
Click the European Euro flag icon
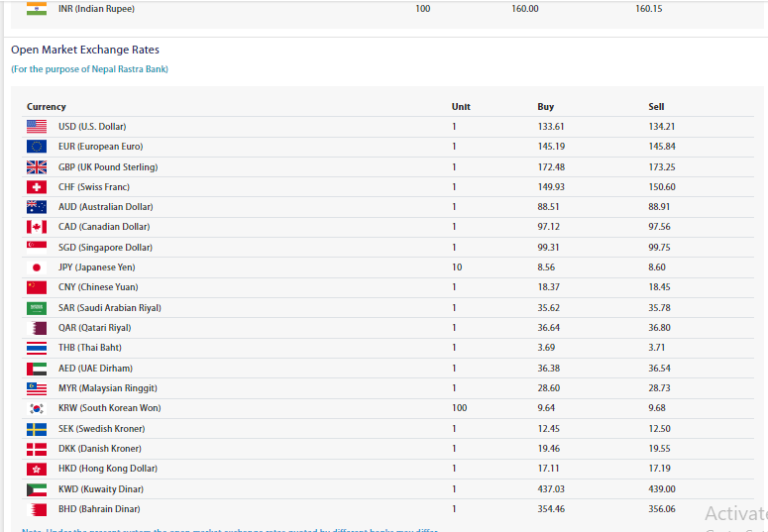pyautogui.click(x=37, y=147)
